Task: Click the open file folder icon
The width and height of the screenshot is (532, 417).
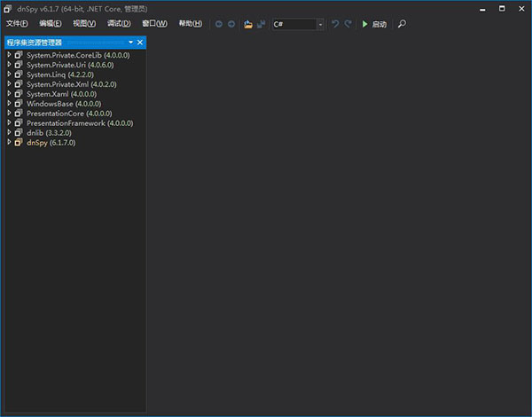Action: point(248,24)
